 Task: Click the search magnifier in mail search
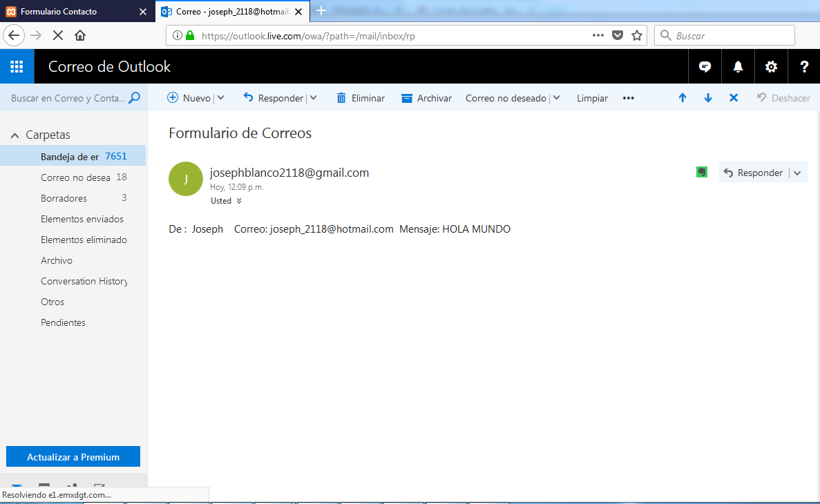(x=135, y=98)
